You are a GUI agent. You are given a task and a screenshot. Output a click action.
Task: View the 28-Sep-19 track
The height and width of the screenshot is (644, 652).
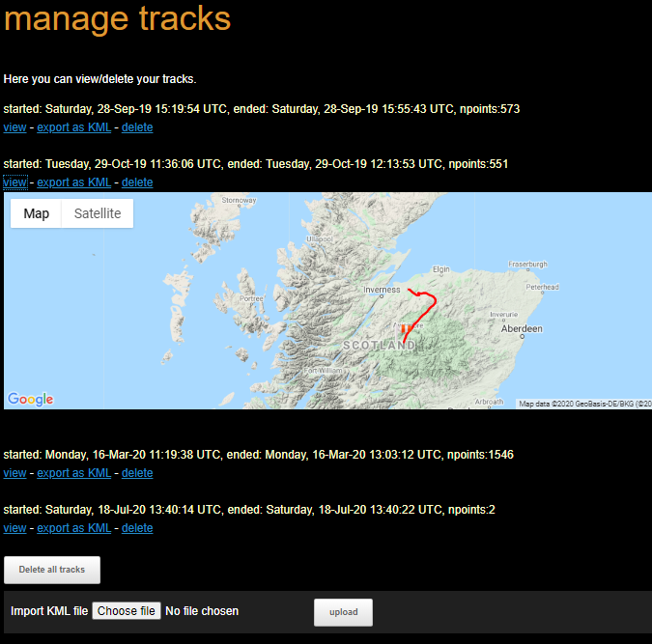point(14,127)
